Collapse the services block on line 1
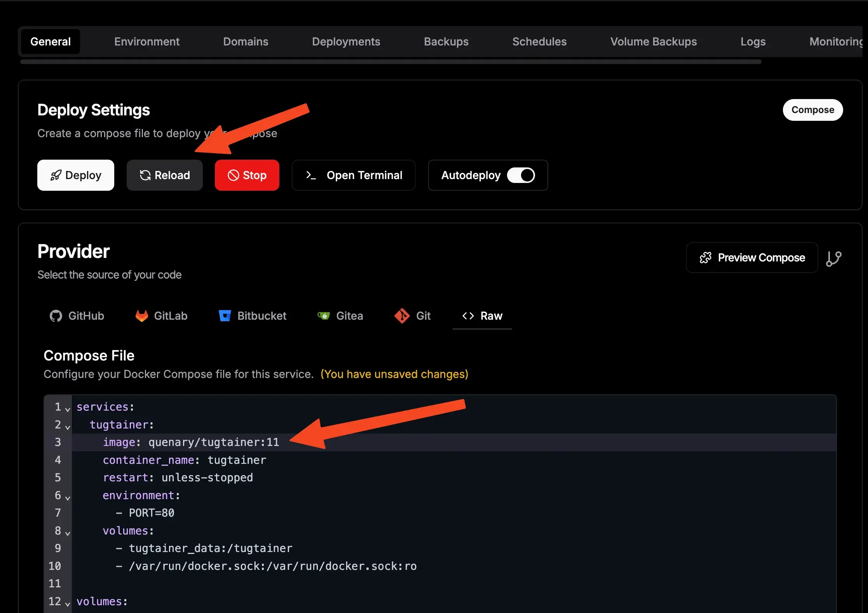868x613 pixels. pyautogui.click(x=68, y=409)
